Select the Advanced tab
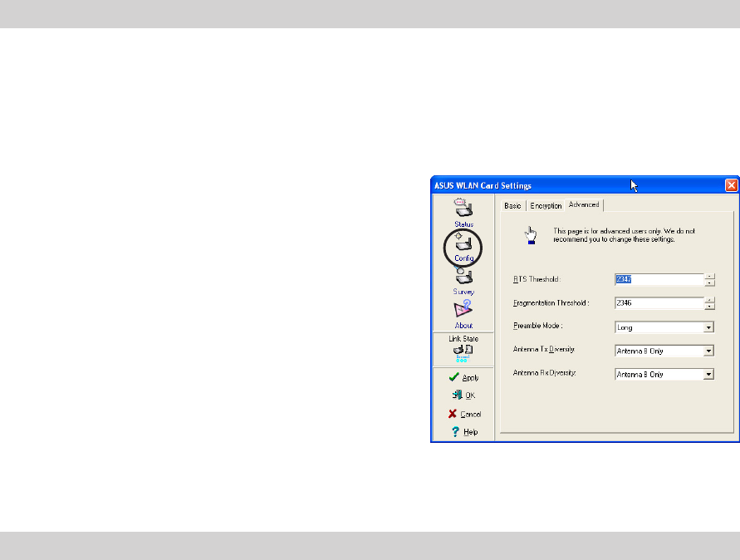 [x=584, y=204]
